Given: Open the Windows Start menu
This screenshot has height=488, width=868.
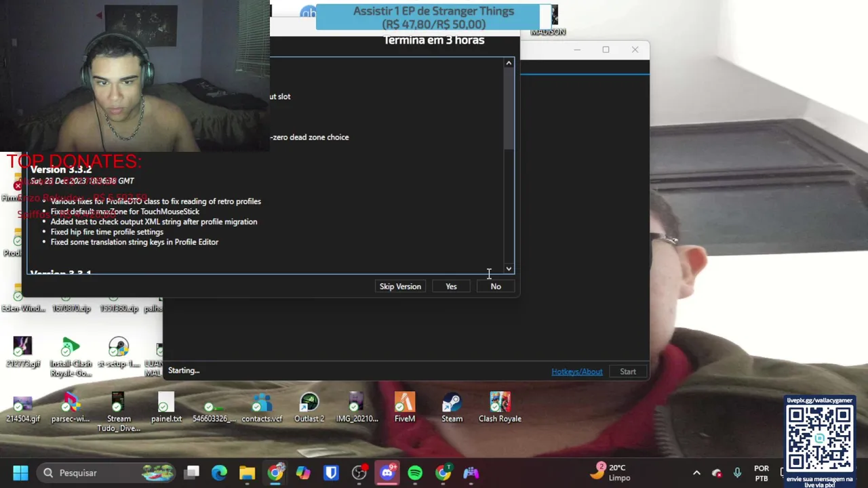Looking at the screenshot, I should coord(20,472).
